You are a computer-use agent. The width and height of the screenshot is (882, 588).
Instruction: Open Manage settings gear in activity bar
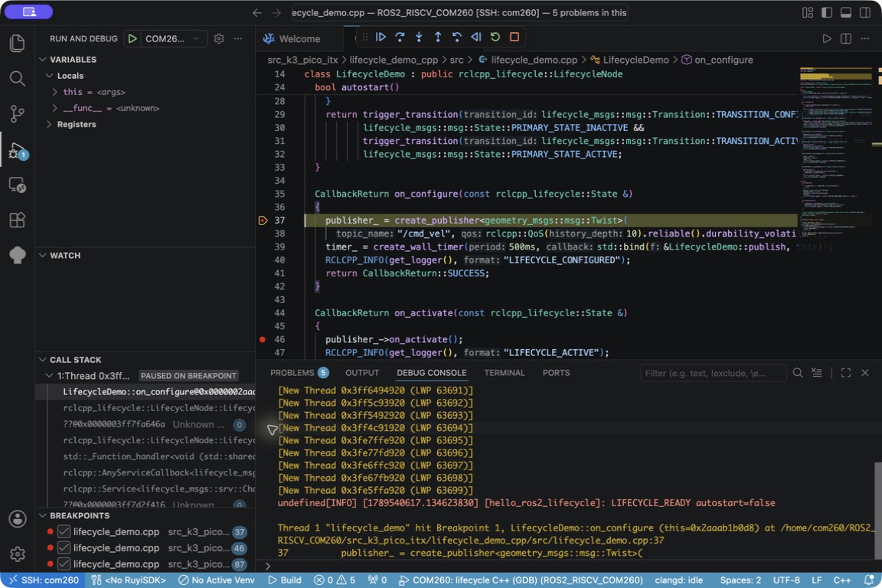pos(18,554)
